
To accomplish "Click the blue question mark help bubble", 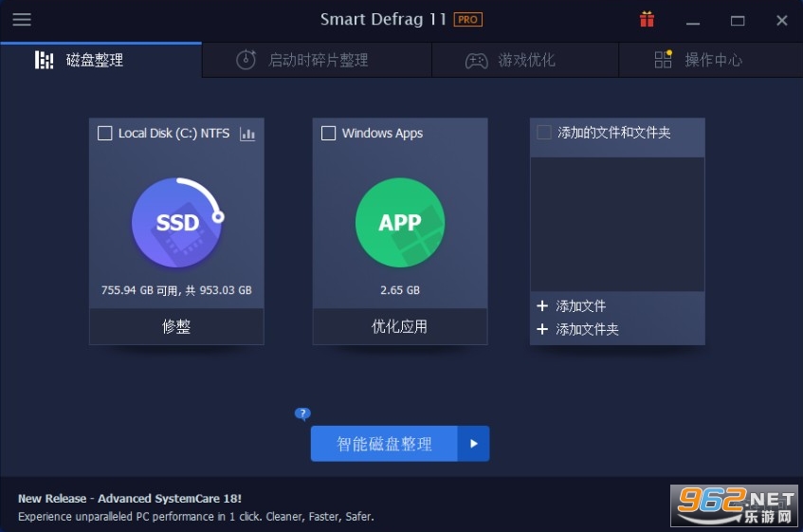I will pyautogui.click(x=302, y=413).
